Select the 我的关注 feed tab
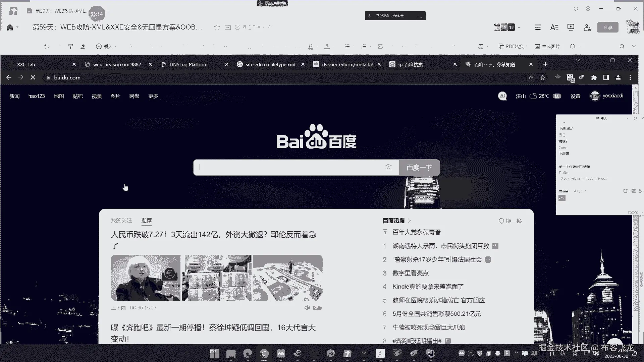The image size is (644, 362). click(x=121, y=221)
